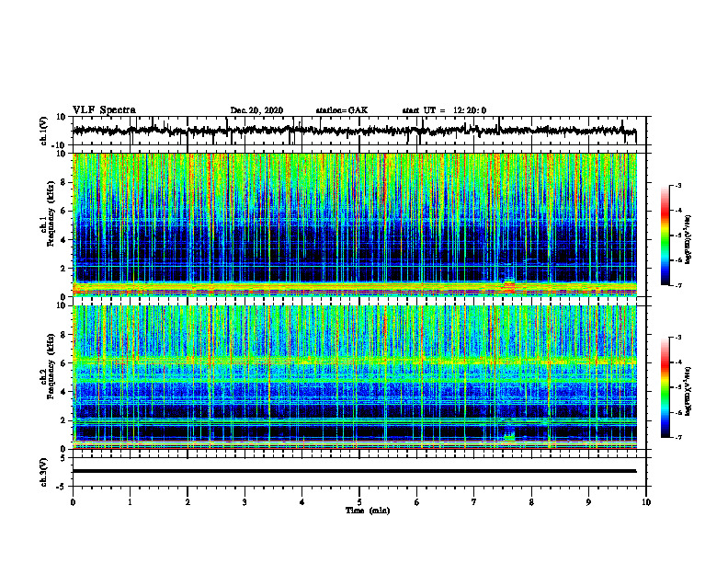Click the "6" tick label on Time axis
This screenshot has width=728, height=563.
(417, 502)
